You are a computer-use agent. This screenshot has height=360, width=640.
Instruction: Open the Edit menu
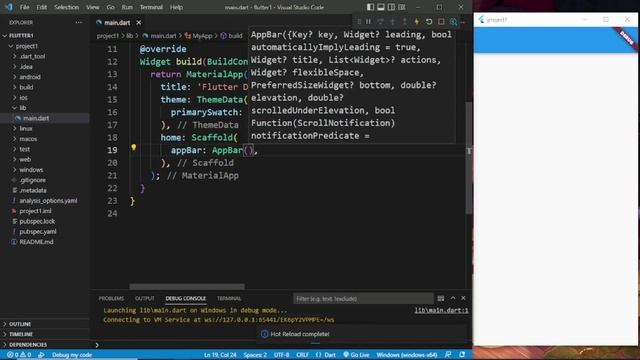[x=41, y=7]
